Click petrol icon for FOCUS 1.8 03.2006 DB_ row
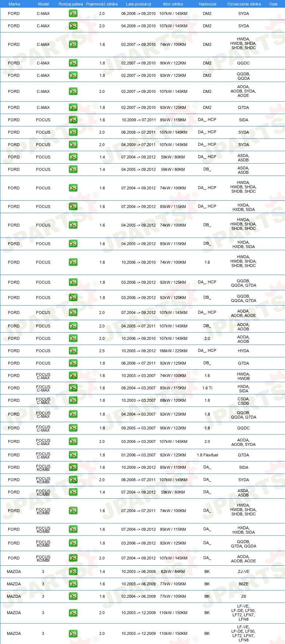 (x=73, y=298)
